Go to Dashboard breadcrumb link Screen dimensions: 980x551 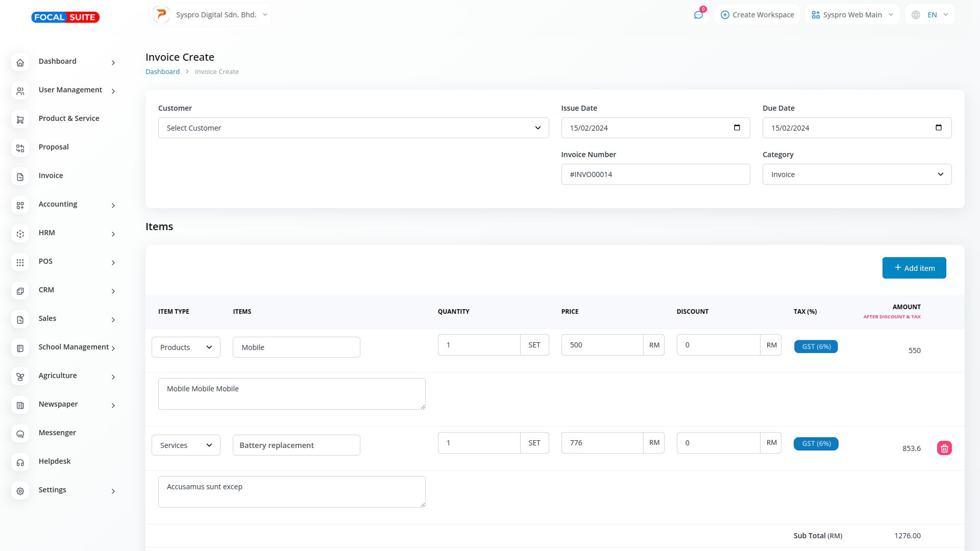pyautogui.click(x=162, y=72)
